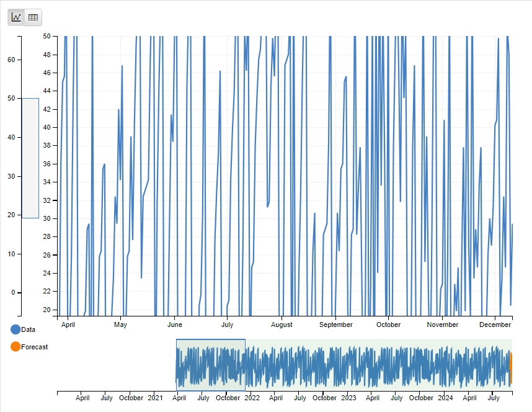Image resolution: width=532 pixels, height=412 pixels.
Task: Click the 2022 label on overview axis
Action: pos(252,398)
